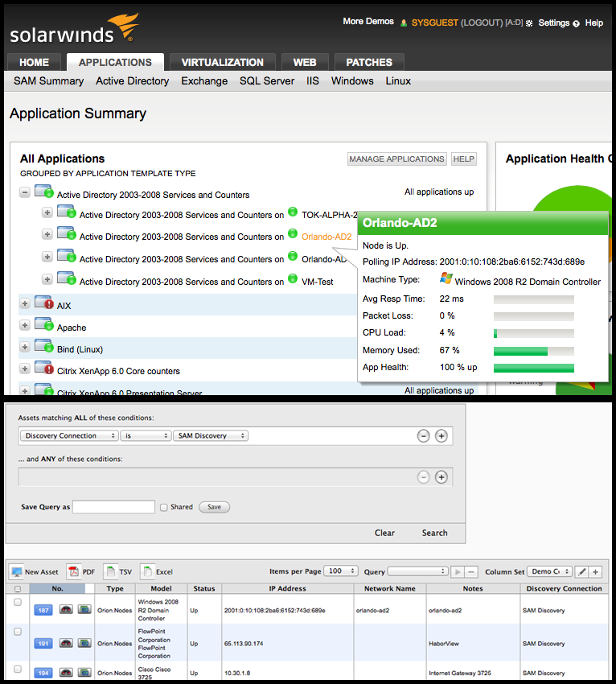
Task: Click the AIX application critical status icon
Action: coord(44,303)
